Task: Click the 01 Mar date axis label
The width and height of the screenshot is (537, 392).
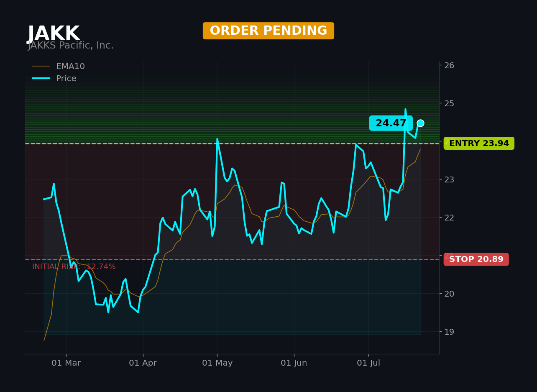Action: (x=66, y=363)
